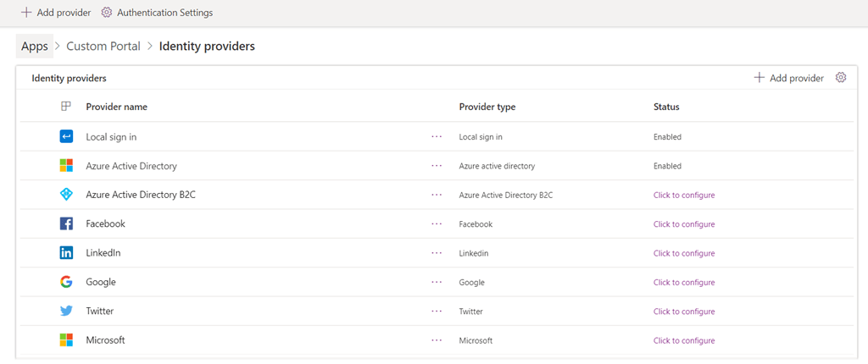The height and width of the screenshot is (364, 868).
Task: Click to configure the Twitter provider
Action: coord(683,312)
